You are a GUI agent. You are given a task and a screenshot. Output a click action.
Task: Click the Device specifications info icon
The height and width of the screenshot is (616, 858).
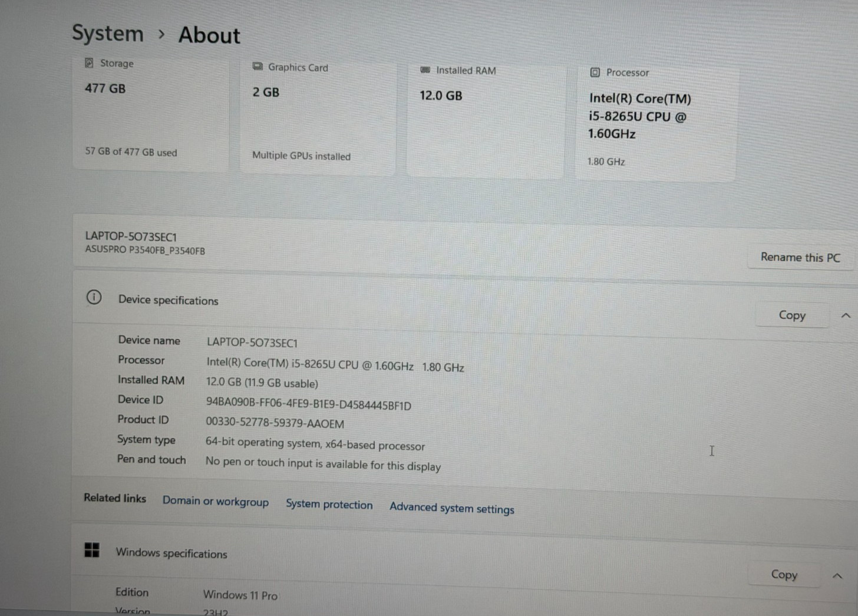click(94, 297)
